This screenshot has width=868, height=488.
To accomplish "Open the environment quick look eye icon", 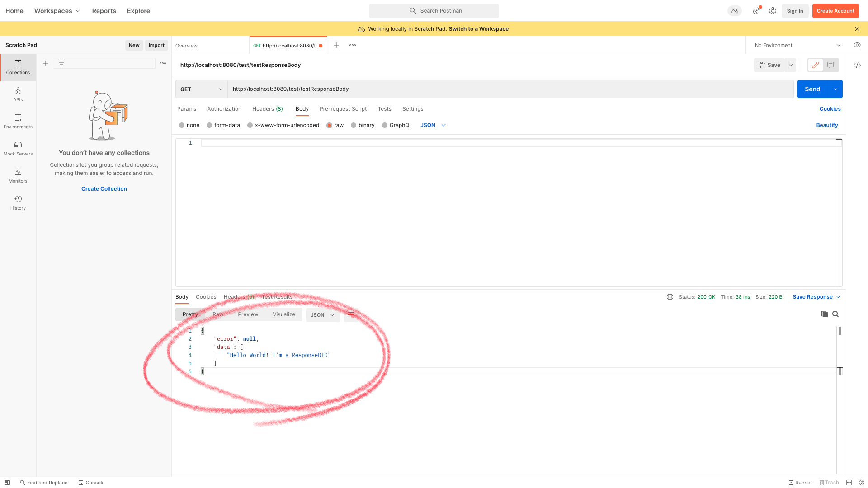I will [x=857, y=45].
